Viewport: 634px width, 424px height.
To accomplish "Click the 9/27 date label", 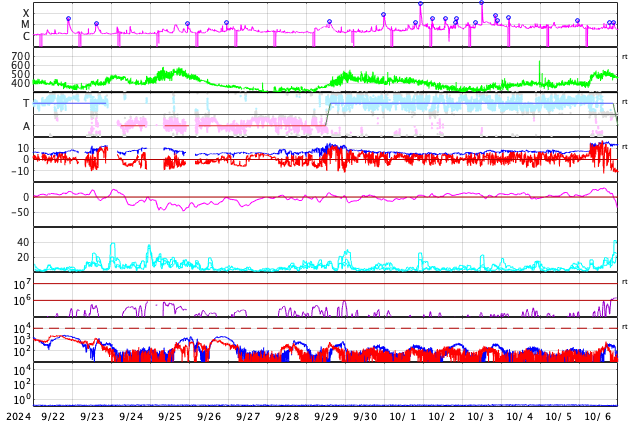I will point(248,416).
